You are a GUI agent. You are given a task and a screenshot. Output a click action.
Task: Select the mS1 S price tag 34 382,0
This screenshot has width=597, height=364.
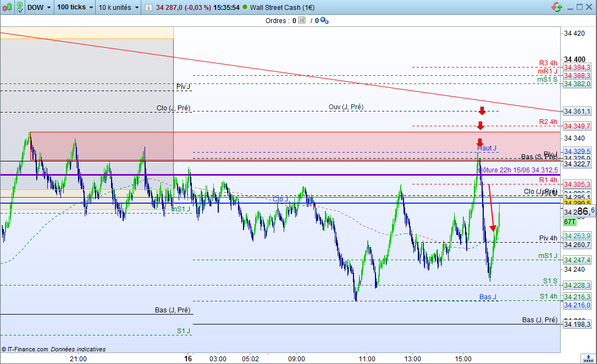[x=577, y=84]
